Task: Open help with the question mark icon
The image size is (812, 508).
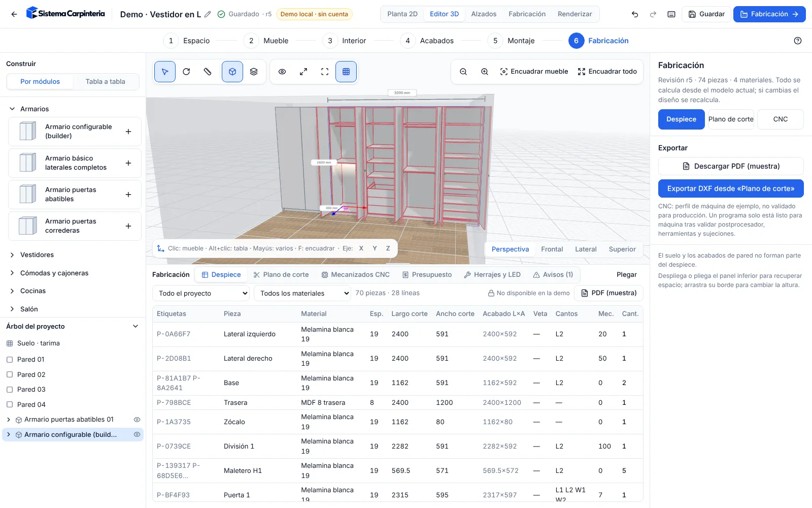Action: (x=798, y=41)
